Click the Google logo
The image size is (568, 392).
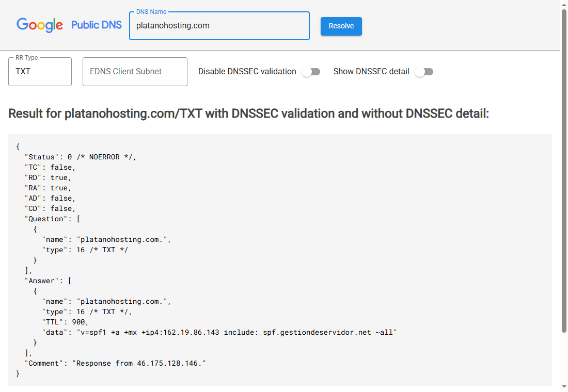40,25
